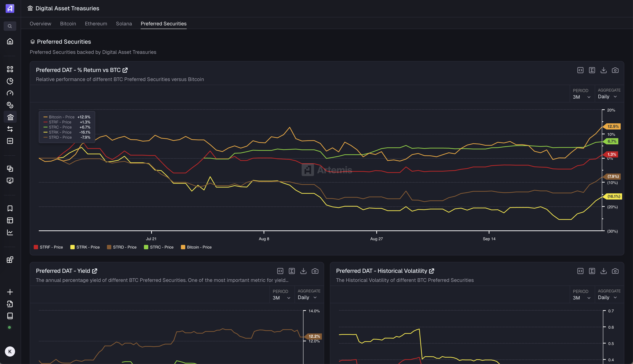The width and height of the screenshot is (633, 364).
Task: Switch to the Ethereum tab
Action: tap(96, 24)
